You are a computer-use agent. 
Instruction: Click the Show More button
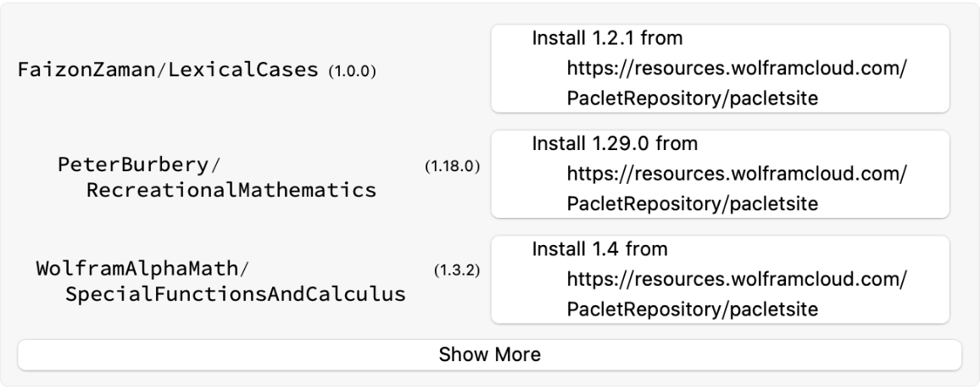point(489,354)
